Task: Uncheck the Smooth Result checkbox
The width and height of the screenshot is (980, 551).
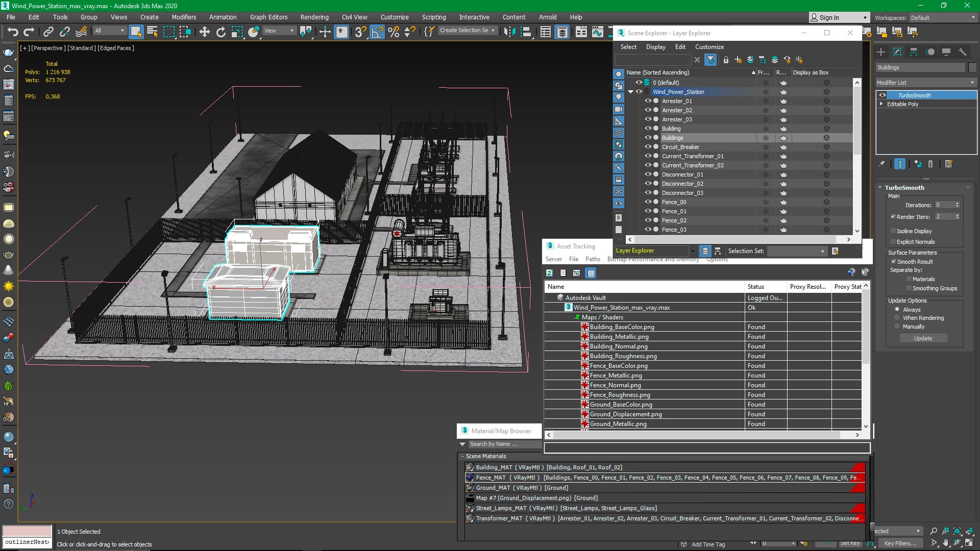Action: click(893, 262)
